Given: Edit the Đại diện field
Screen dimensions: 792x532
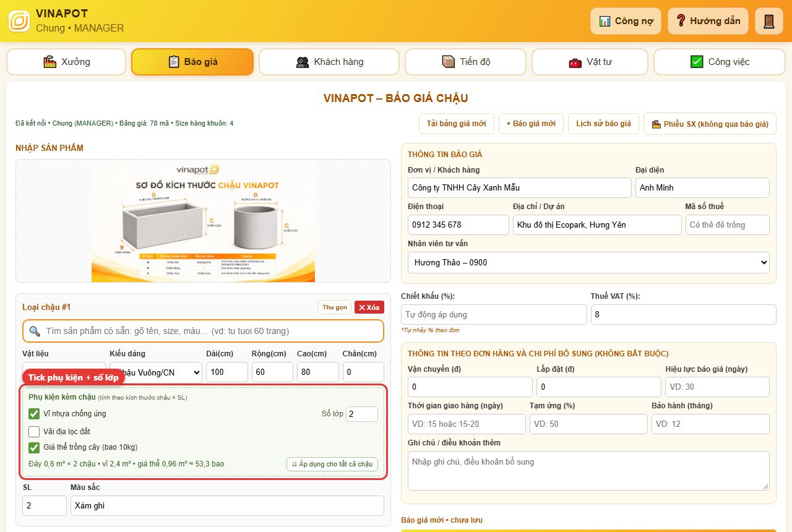Looking at the screenshot, I should click(x=702, y=187).
